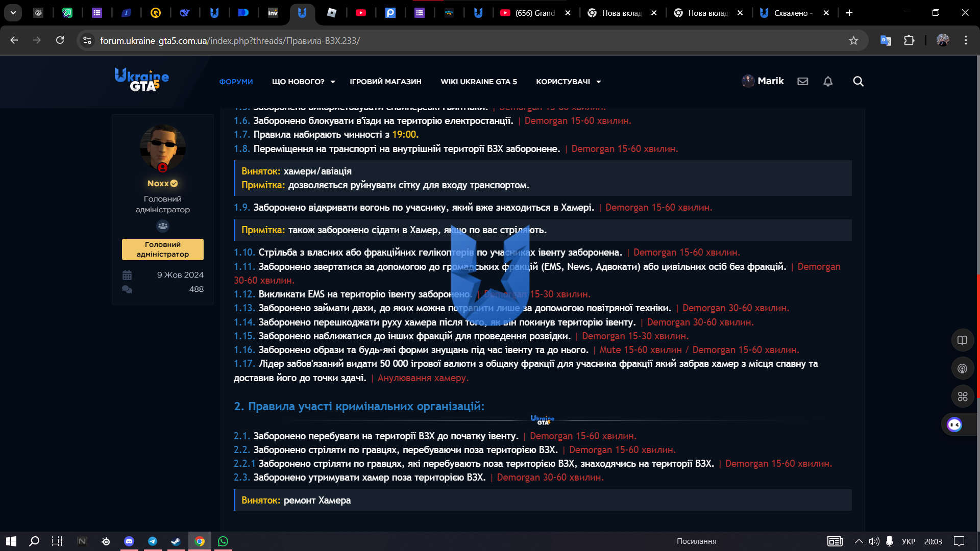
Task: Click the time '19:00.' in rule 1.7
Action: point(405,134)
